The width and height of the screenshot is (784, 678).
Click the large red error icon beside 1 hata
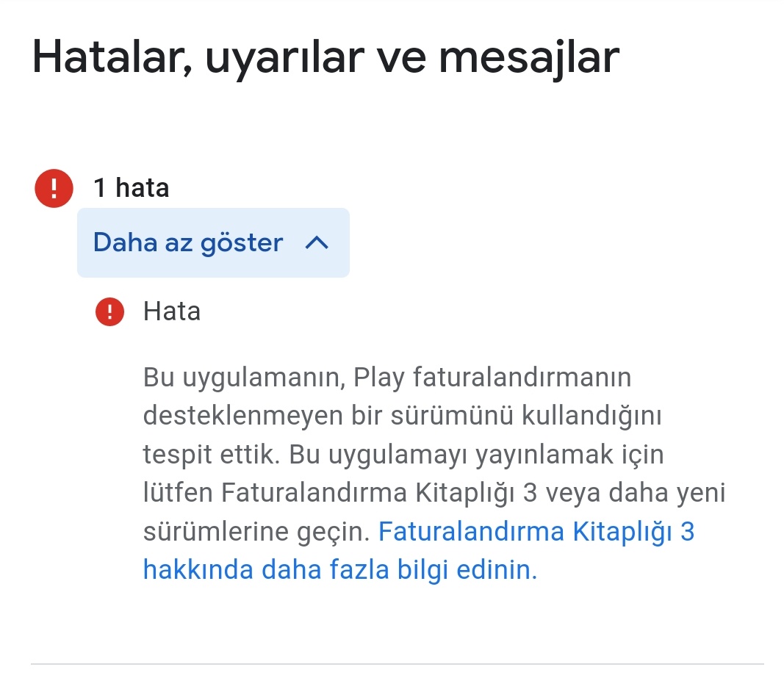point(54,189)
